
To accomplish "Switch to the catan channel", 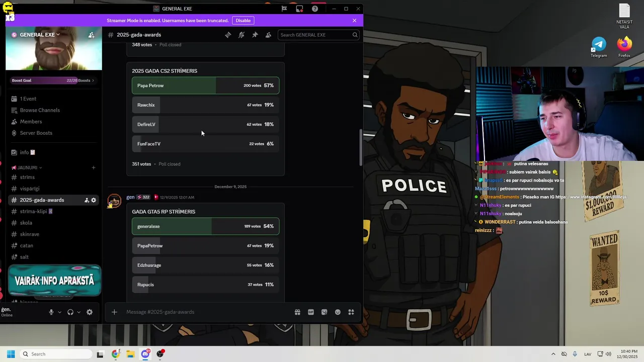I will [53, 245].
